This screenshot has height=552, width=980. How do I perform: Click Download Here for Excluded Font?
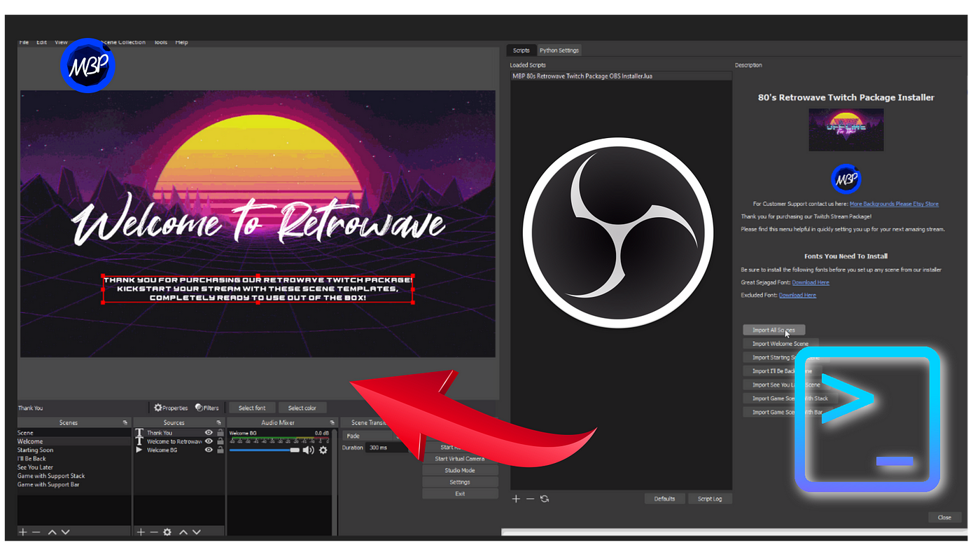click(797, 295)
